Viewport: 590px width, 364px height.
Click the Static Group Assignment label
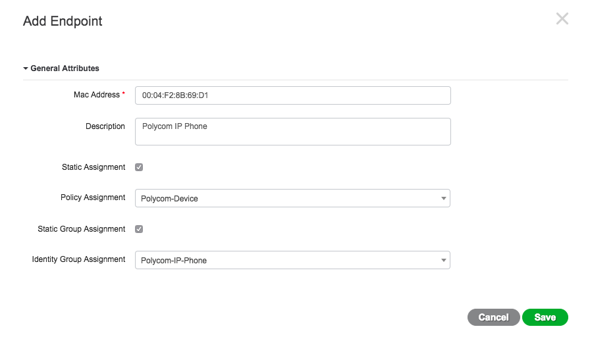click(x=81, y=229)
